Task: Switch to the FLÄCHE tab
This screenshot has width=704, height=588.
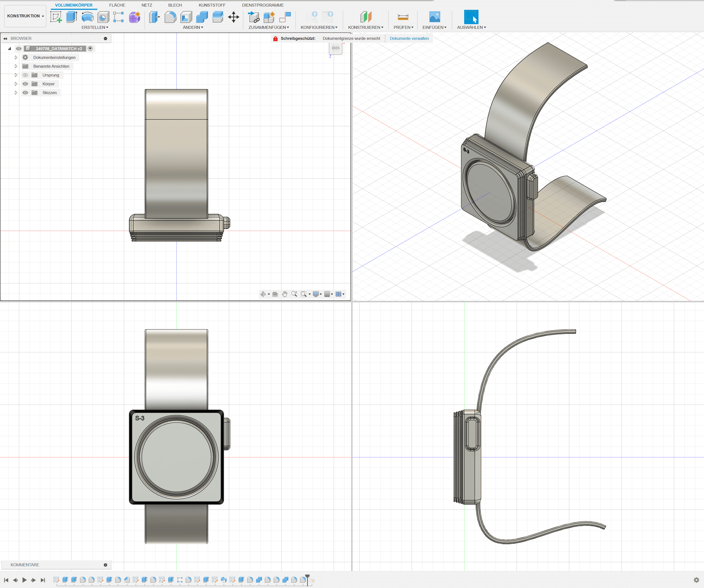Action: point(117,5)
